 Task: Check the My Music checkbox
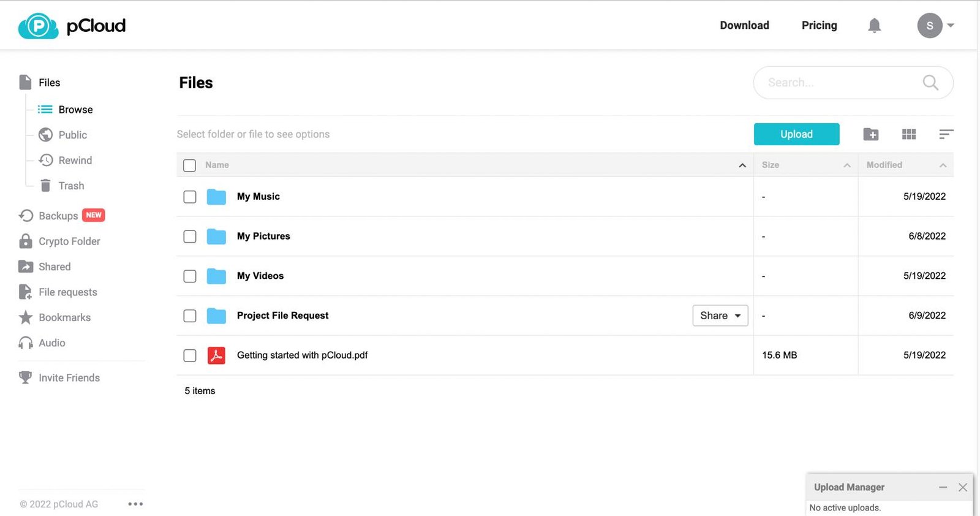click(x=190, y=197)
